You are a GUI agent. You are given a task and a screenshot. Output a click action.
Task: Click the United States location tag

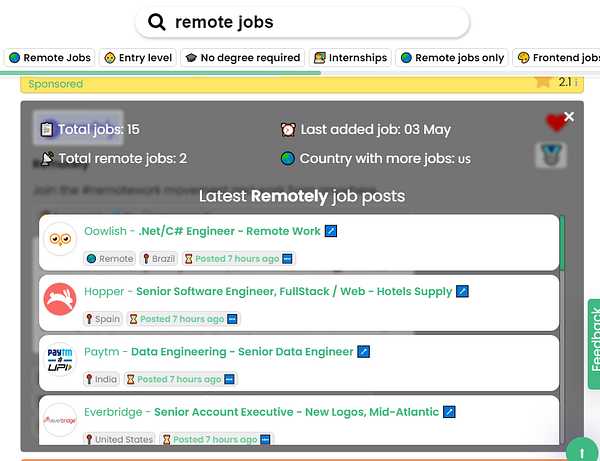point(119,439)
